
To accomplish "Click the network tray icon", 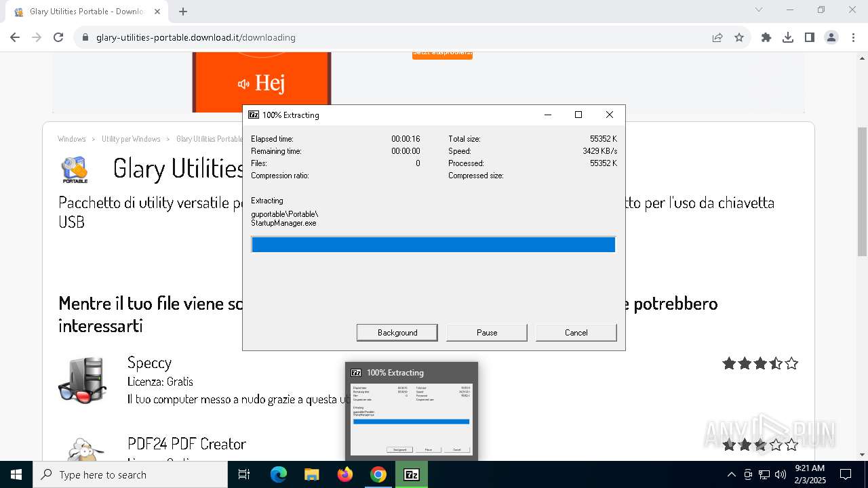I will click(764, 474).
